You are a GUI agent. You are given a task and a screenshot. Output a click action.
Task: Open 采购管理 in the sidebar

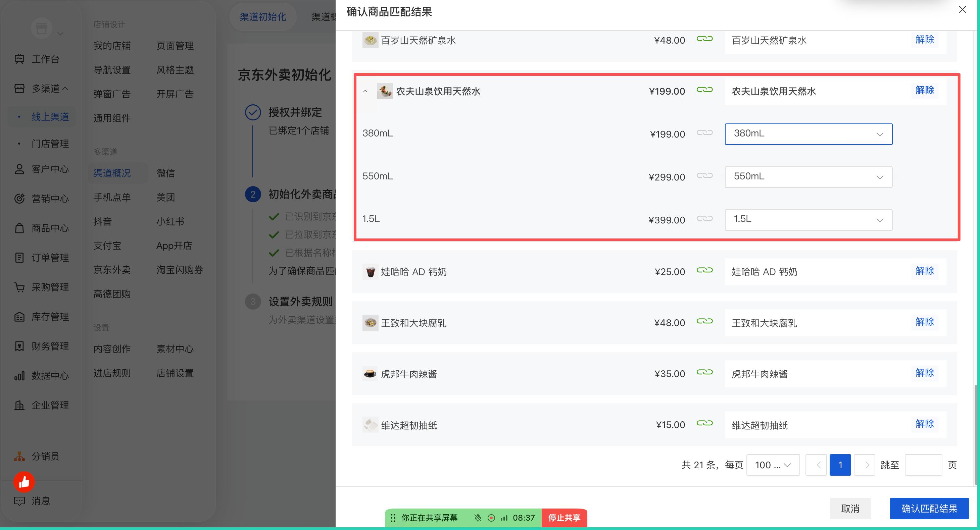pos(42,287)
